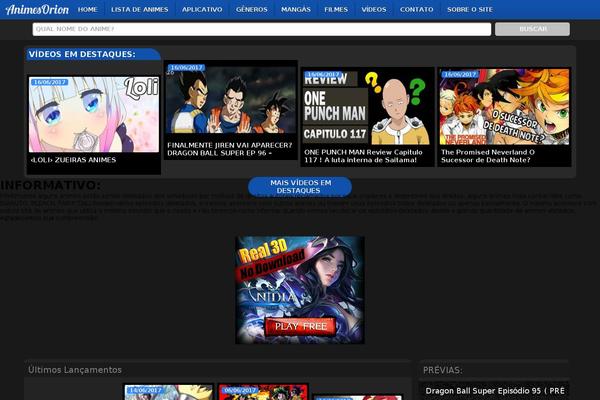The height and width of the screenshot is (400, 600).
Task: Open the FILMES page
Action: [x=336, y=10]
